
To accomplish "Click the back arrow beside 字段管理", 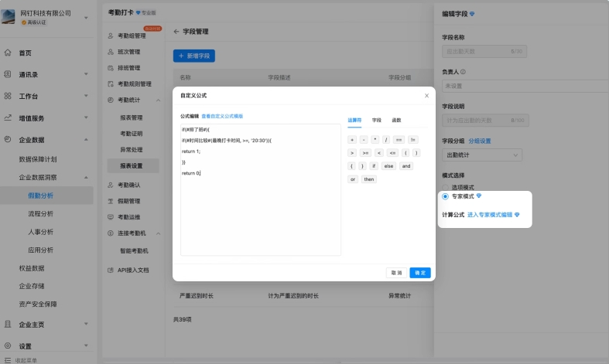I will point(176,32).
